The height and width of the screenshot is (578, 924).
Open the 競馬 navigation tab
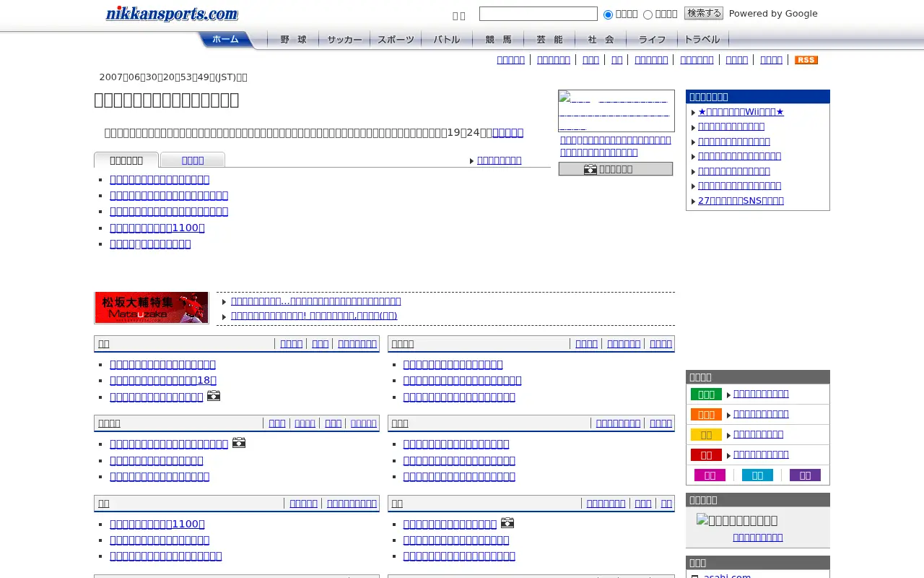pyautogui.click(x=498, y=40)
